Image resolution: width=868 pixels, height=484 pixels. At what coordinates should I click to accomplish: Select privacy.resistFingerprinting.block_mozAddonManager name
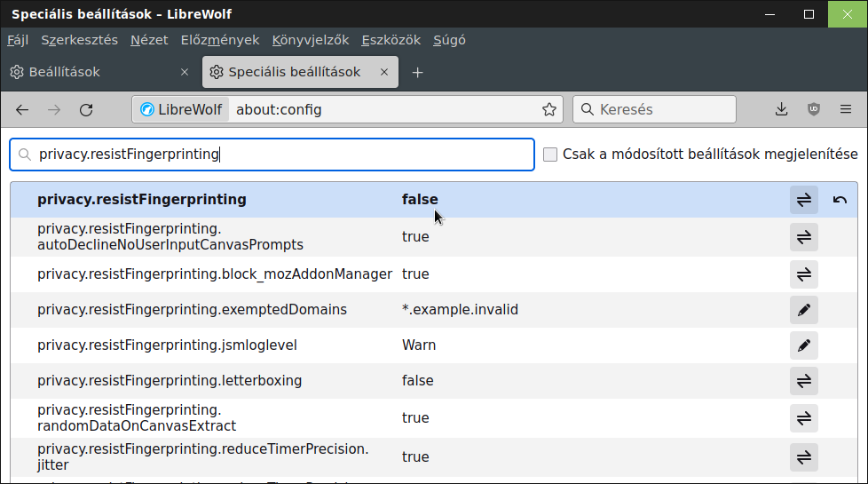215,274
